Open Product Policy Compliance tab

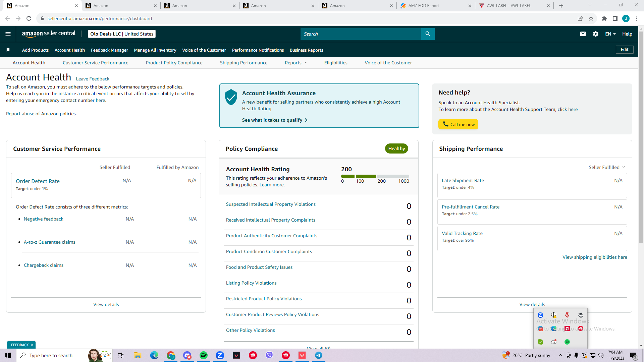click(x=174, y=63)
